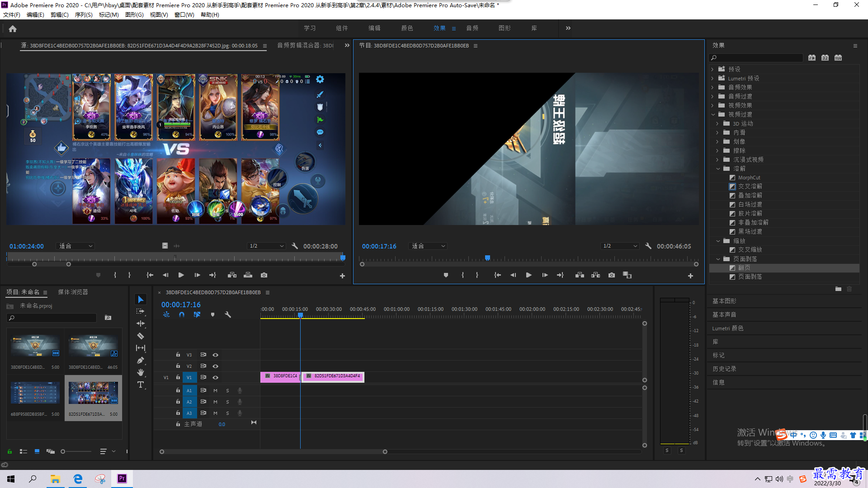The image size is (868, 488).
Task: Toggle V2 track output eye
Action: click(216, 366)
